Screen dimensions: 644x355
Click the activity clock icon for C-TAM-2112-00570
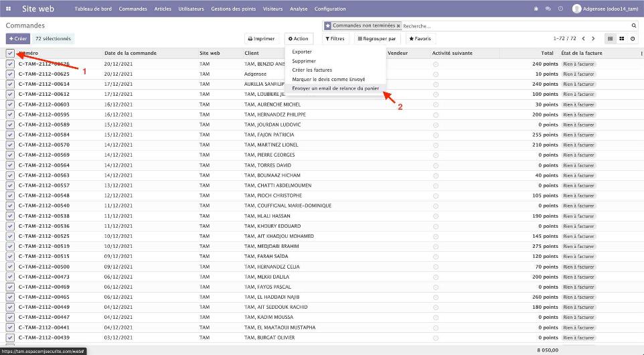pos(436,145)
